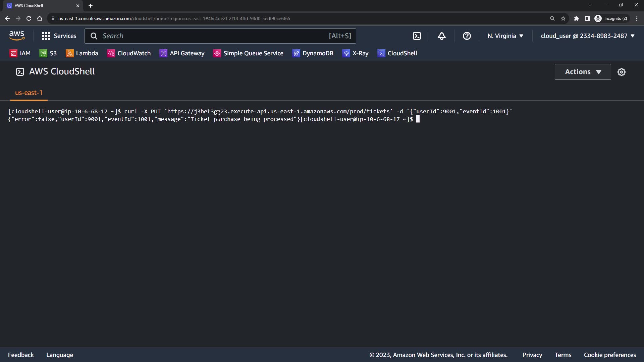Go to AWS console home logo

pos(17,36)
